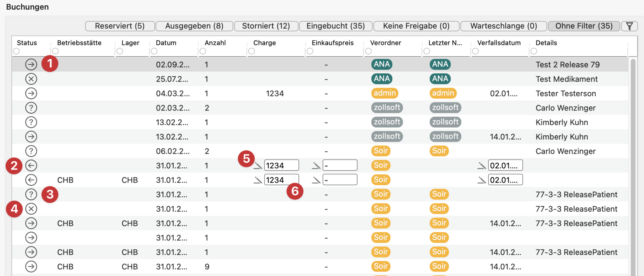The width and height of the screenshot is (644, 276).
Task: Open Keine Freigabe (0) filter
Action: [416, 26]
